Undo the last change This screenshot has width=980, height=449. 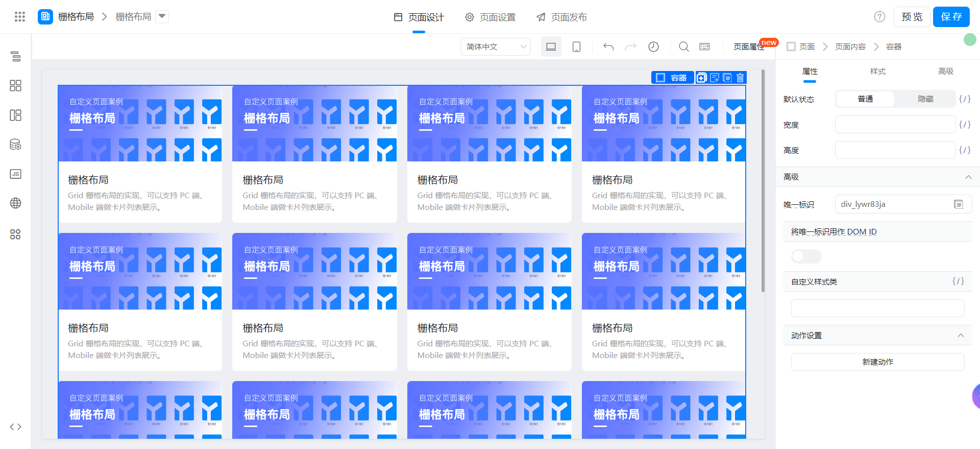[608, 46]
